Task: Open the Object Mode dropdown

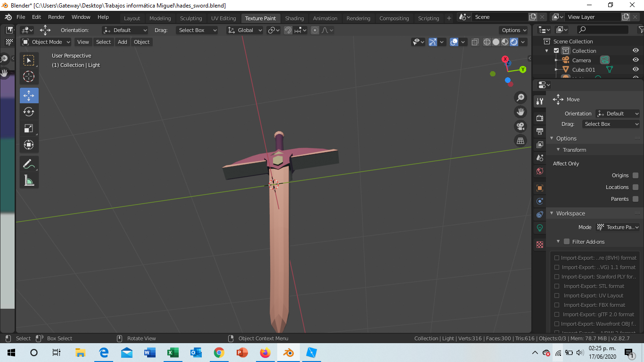Action: click(x=46, y=42)
